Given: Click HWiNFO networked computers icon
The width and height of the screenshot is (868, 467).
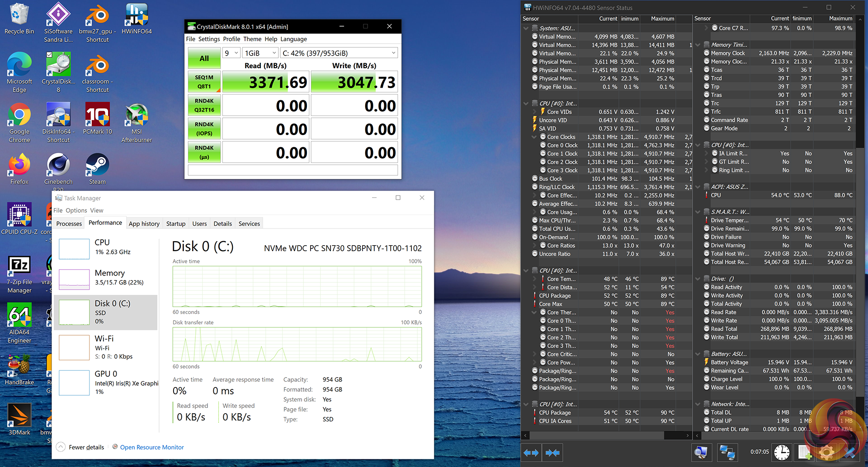Looking at the screenshot, I should pos(727,452).
